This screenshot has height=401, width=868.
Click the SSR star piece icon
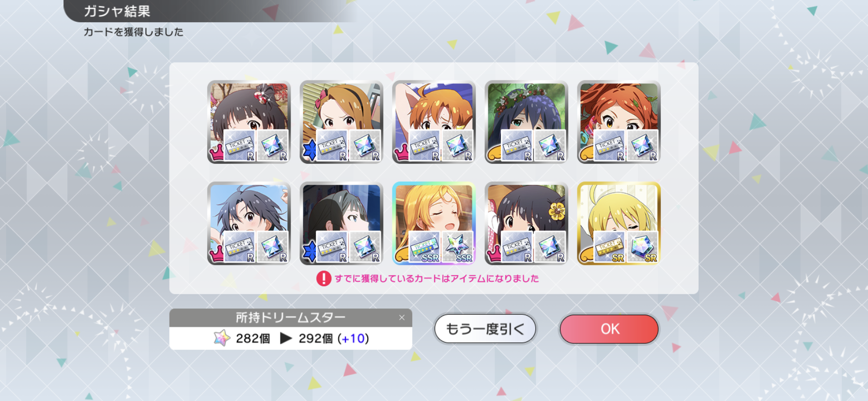[x=457, y=247]
